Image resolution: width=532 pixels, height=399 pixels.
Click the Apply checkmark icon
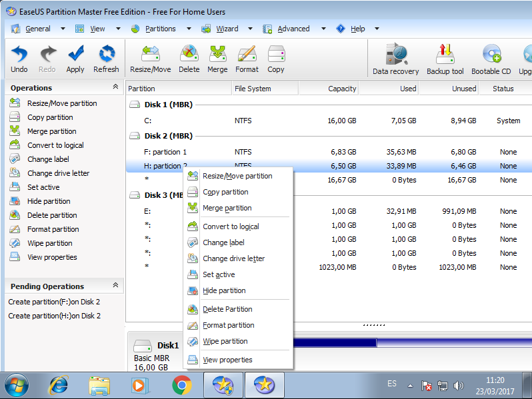pyautogui.click(x=75, y=59)
